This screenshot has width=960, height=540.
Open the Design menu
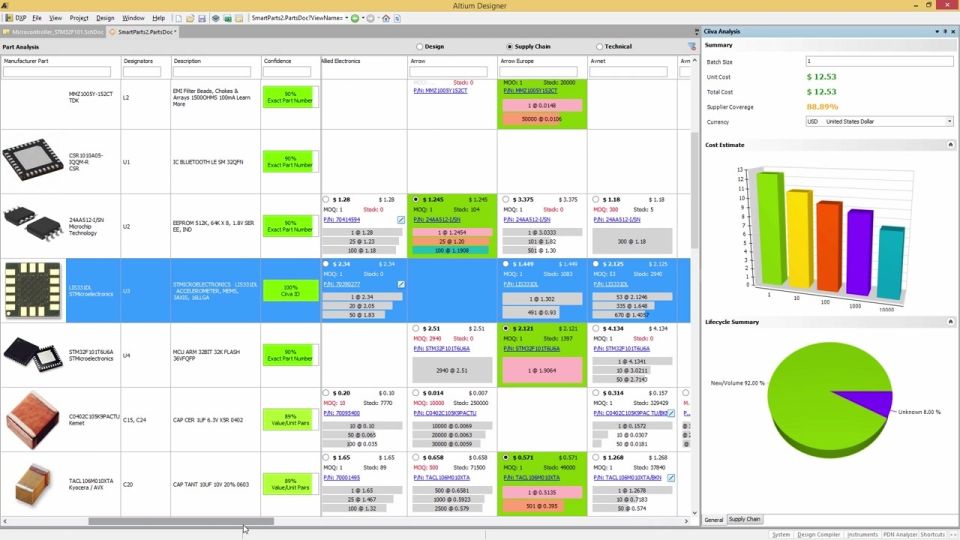tap(105, 18)
